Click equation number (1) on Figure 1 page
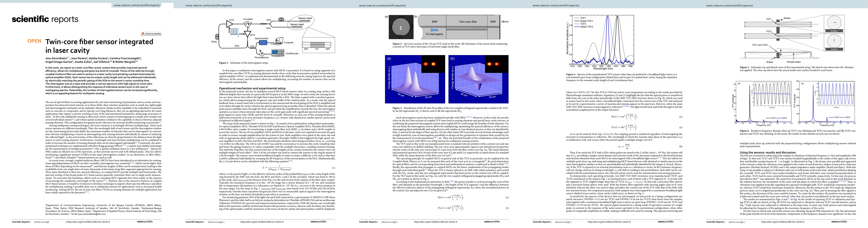Image resolution: width=868 pixels, height=228 pixels. point(334,168)
